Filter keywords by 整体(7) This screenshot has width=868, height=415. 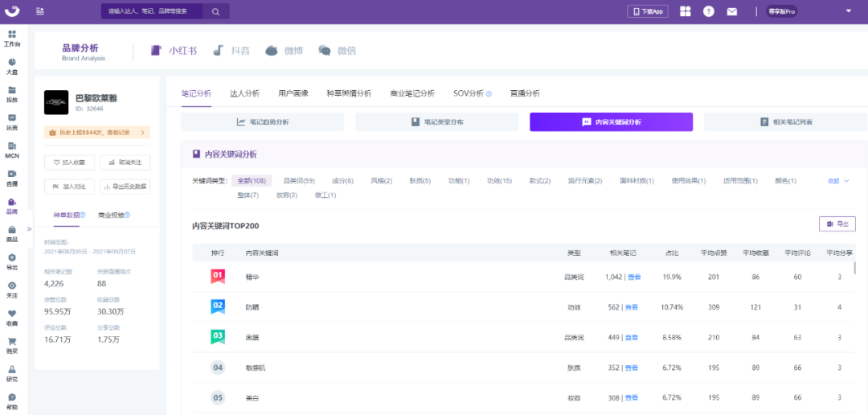(248, 195)
